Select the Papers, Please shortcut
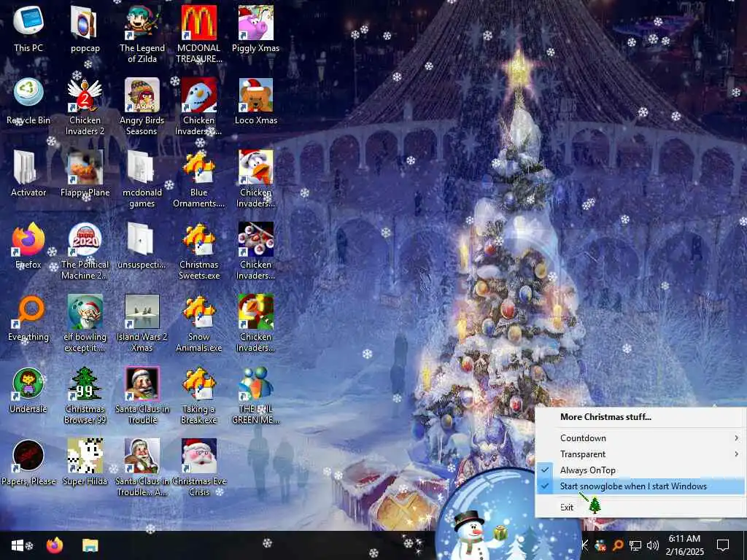 (x=28, y=462)
